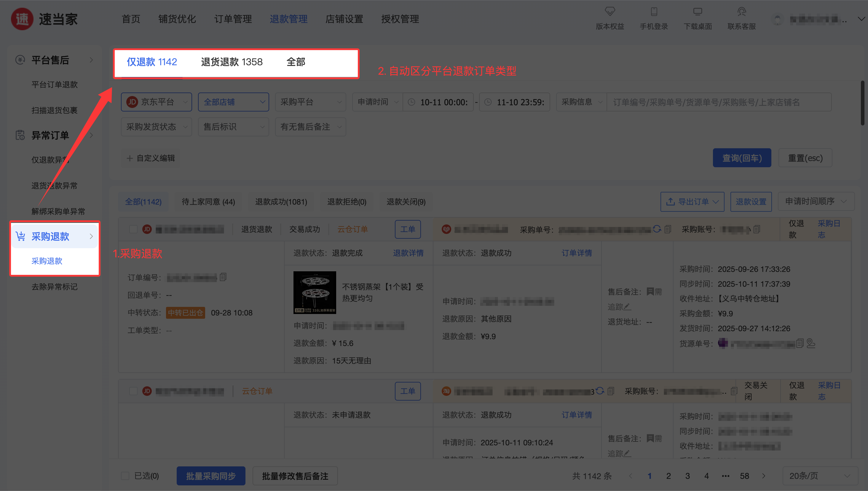Viewport: 868px width, 491px height.
Task: Click the 批量采购同步 button
Action: [211, 476]
